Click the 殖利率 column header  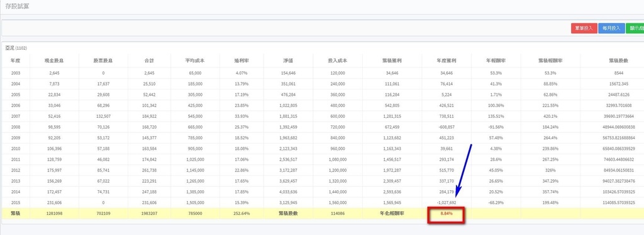[x=241, y=60]
